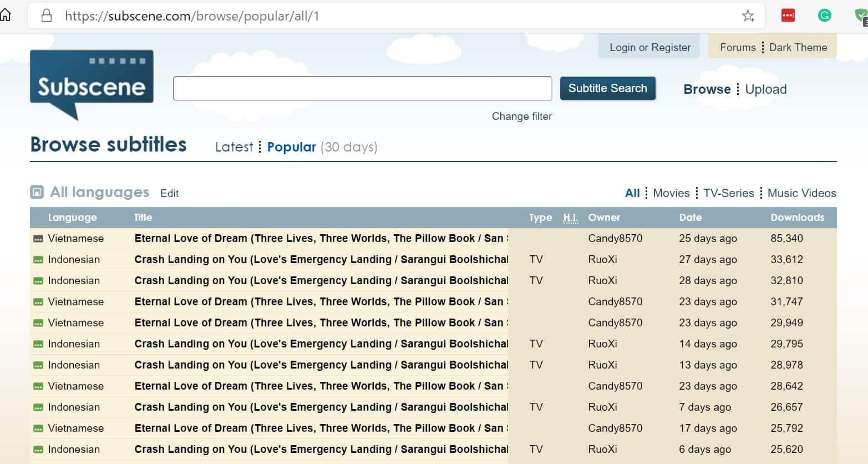The width and height of the screenshot is (868, 464).
Task: Click the All languages square icon
Action: click(x=37, y=192)
